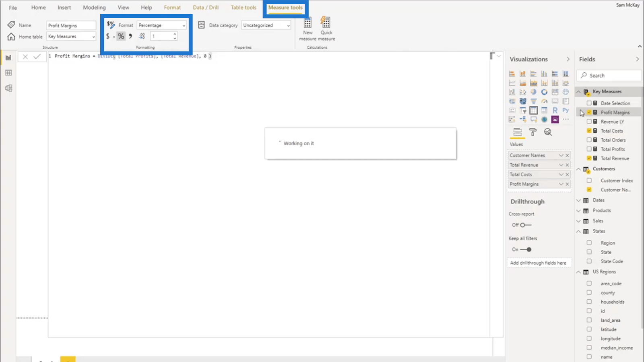644x362 pixels.
Task: Select the R script visual
Action: (555, 110)
